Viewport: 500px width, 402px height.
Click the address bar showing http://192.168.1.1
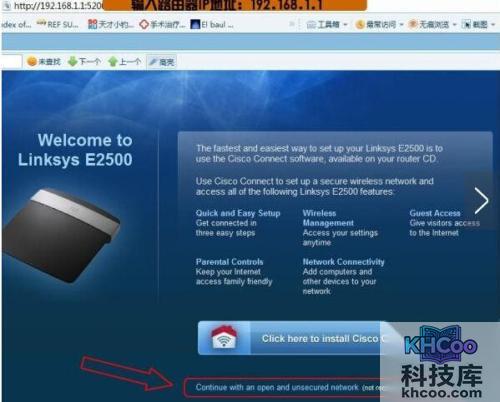tap(53, 6)
